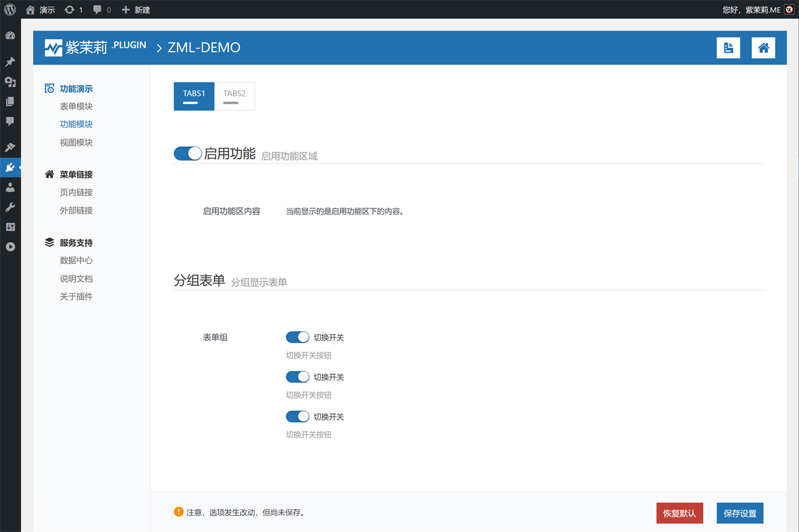Toggle the first 切换开关 switch
The height and width of the screenshot is (532, 799).
point(297,337)
